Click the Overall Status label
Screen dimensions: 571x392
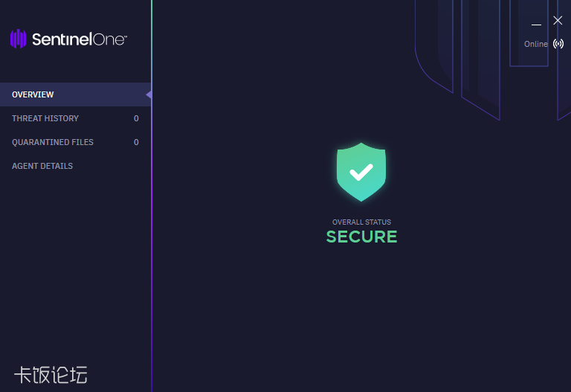pos(361,222)
